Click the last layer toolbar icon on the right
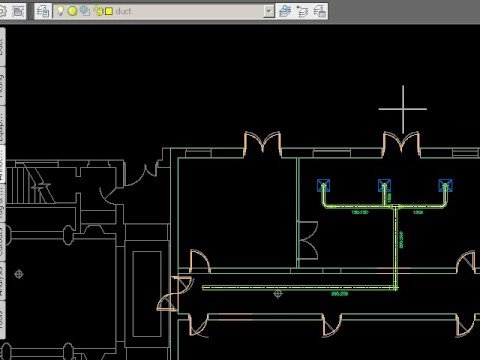Screen dimensions: 480x360 click(x=320, y=11)
